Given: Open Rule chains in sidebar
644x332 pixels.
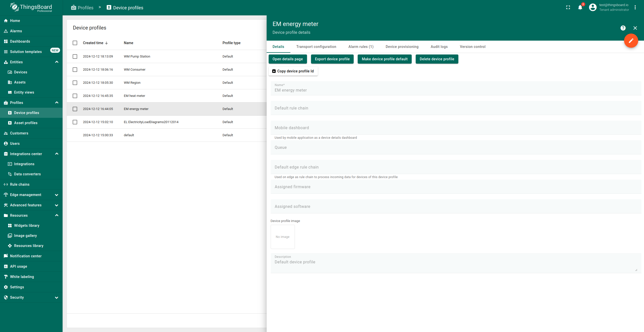Looking at the screenshot, I should click(20, 184).
